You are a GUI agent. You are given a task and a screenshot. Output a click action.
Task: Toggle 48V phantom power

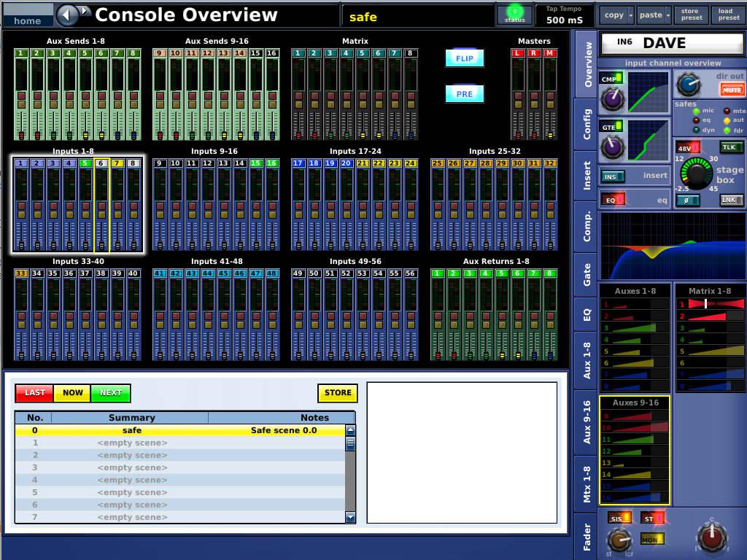[687, 147]
